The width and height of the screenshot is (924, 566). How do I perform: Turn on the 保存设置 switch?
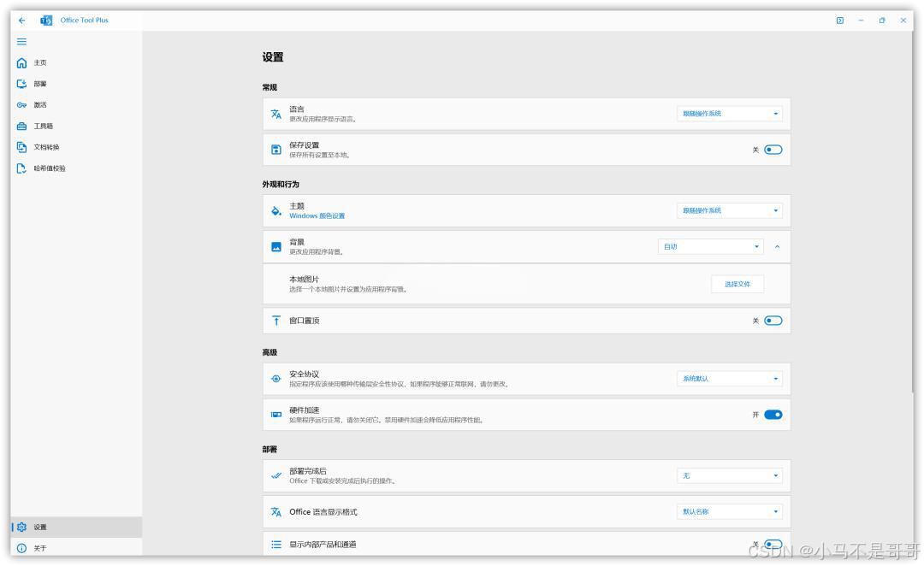[773, 150]
